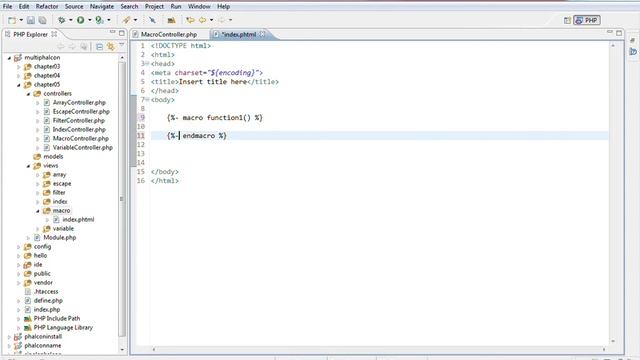640x360 pixels.
Task: Open the Debug configurations dropdown arrow
Action: coord(71,20)
